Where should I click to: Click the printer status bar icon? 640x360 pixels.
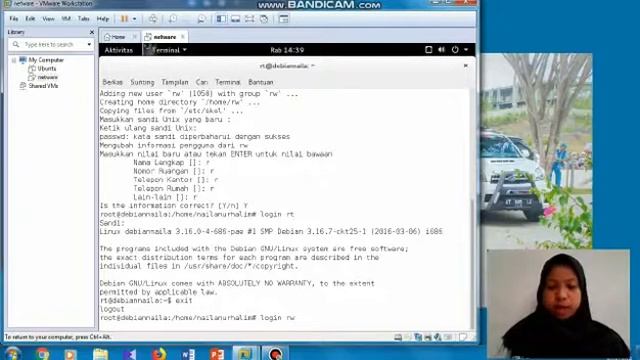(428, 337)
